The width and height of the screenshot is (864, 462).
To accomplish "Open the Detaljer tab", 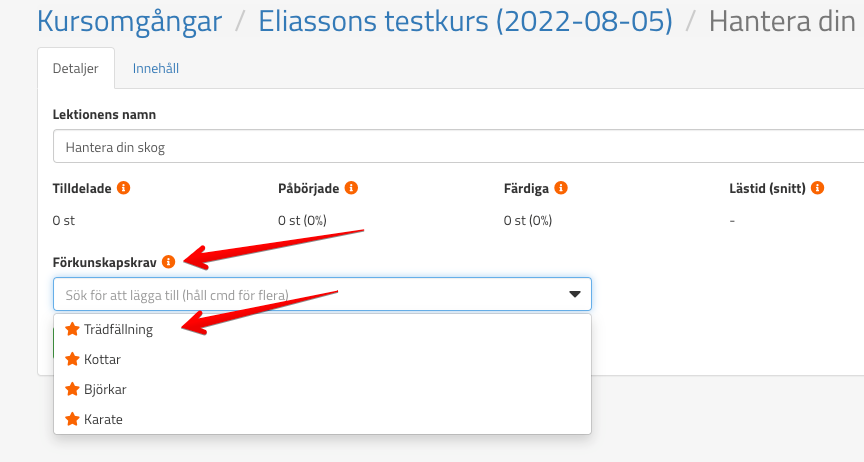I will click(x=75, y=69).
